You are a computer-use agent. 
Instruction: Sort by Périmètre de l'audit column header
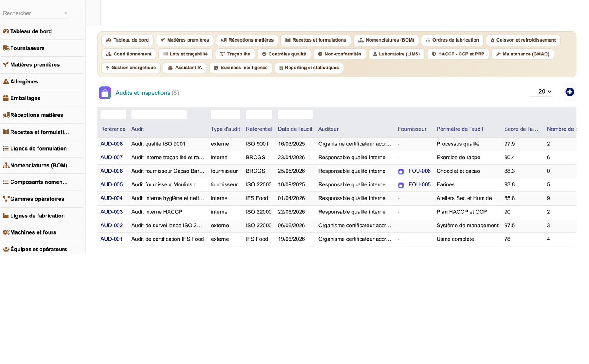460,129
